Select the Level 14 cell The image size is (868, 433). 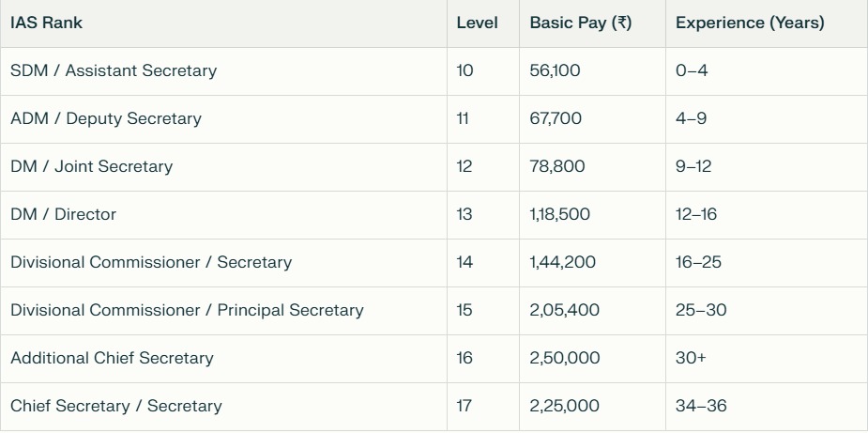tap(465, 262)
